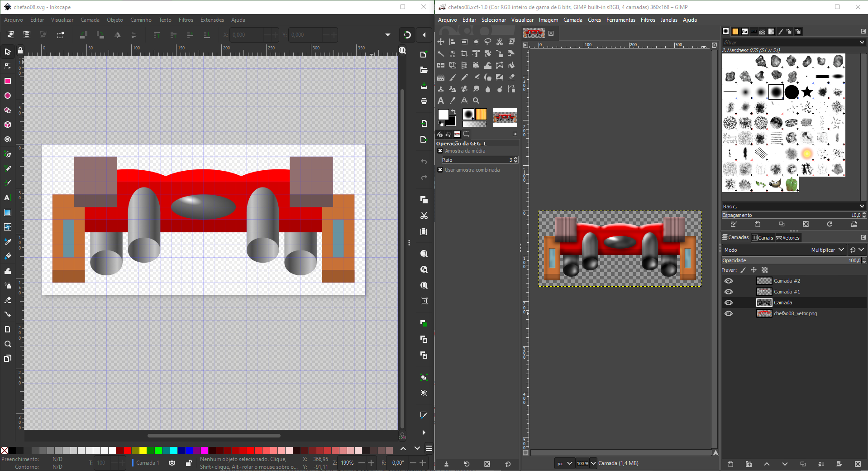Open the brush filter dropdown arrow
The width and height of the screenshot is (868, 471).
(x=862, y=42)
